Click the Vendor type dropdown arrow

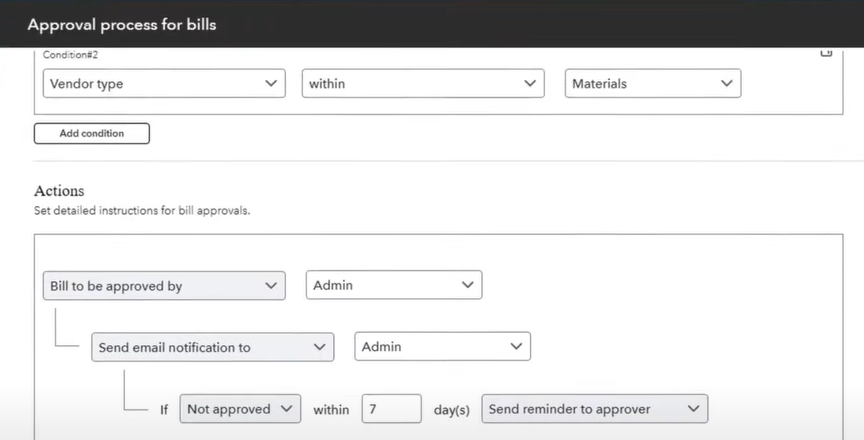click(x=271, y=83)
